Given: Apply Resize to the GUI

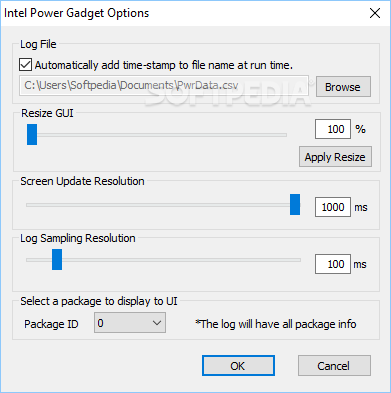Looking at the screenshot, I should [335, 157].
